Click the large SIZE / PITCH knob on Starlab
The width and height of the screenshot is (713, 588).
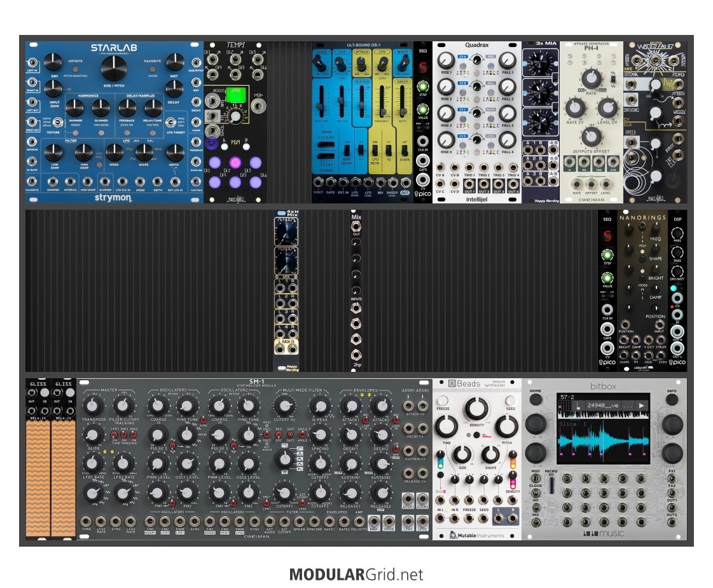pos(114,68)
